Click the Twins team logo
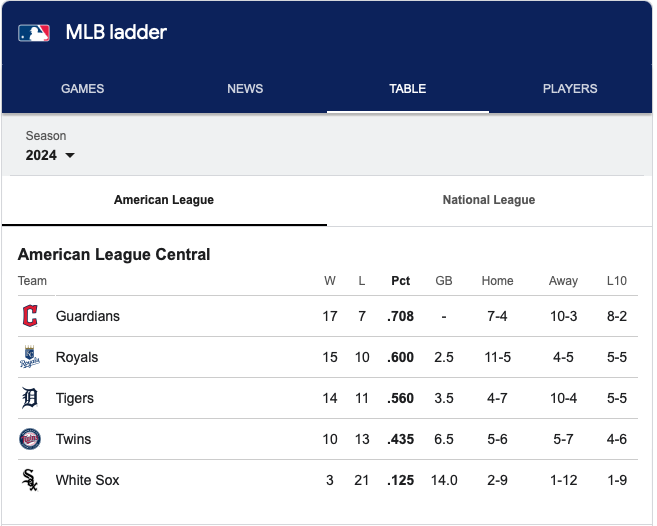657x526 pixels. 30,439
